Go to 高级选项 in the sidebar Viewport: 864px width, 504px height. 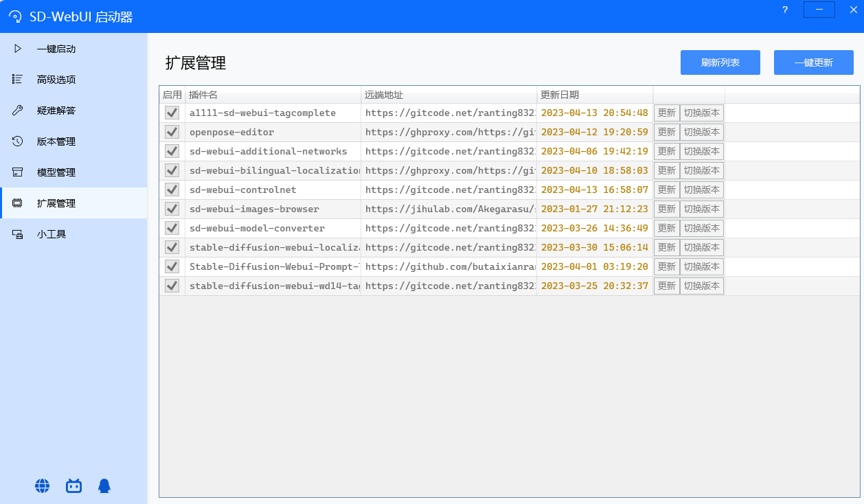(73, 80)
